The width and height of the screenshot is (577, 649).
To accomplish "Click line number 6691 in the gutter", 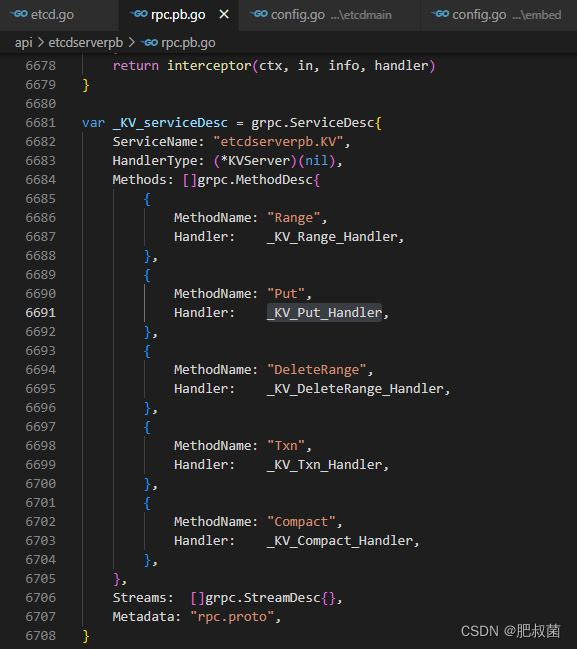I will (x=41, y=313).
